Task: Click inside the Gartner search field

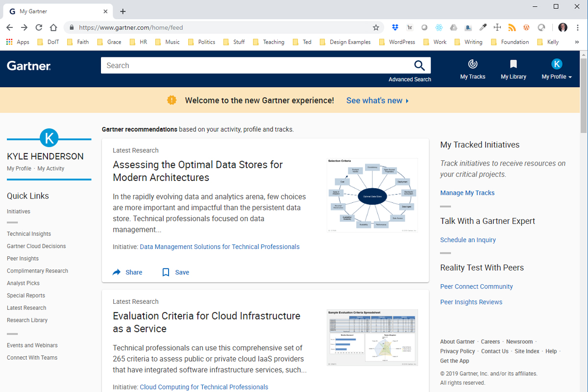Action: [x=220, y=65]
